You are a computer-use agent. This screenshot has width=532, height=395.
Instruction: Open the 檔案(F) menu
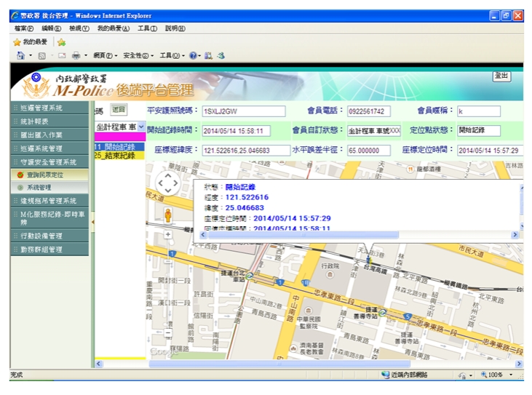24,28
